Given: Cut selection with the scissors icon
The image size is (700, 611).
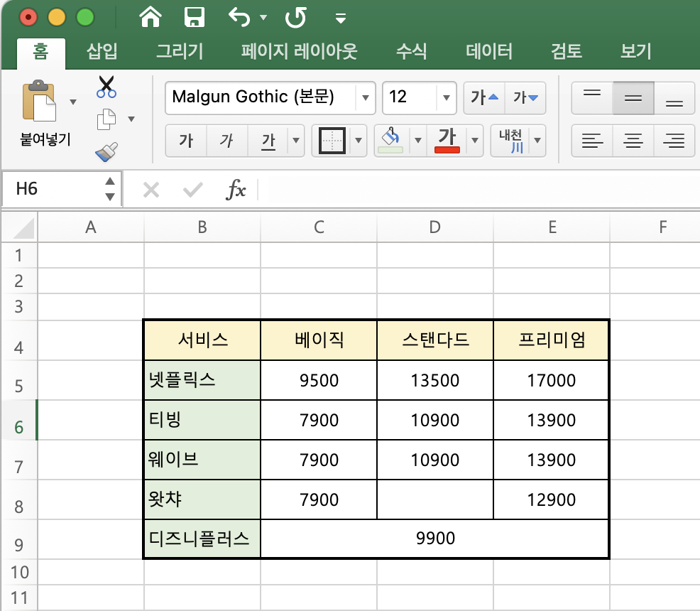Looking at the screenshot, I should (106, 87).
